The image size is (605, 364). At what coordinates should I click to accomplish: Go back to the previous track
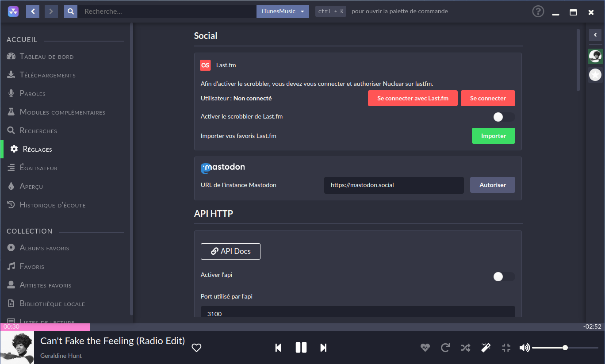(x=278, y=348)
